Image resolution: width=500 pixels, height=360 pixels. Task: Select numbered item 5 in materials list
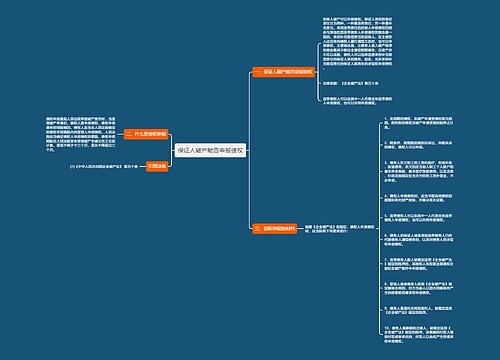(x=418, y=218)
